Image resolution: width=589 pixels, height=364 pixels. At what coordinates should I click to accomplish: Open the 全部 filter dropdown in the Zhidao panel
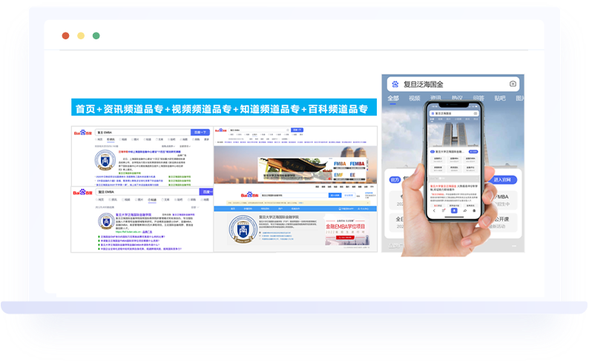pyautogui.click(x=194, y=207)
